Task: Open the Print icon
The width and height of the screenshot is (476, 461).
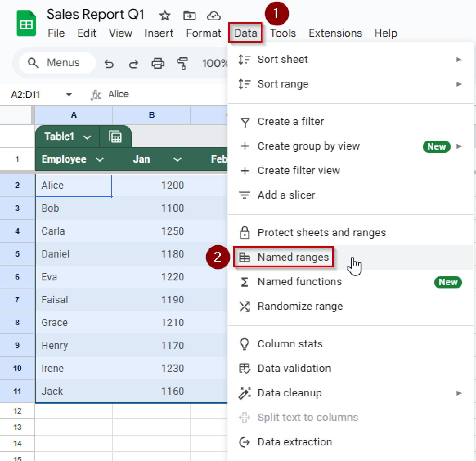Action: pyautogui.click(x=158, y=63)
